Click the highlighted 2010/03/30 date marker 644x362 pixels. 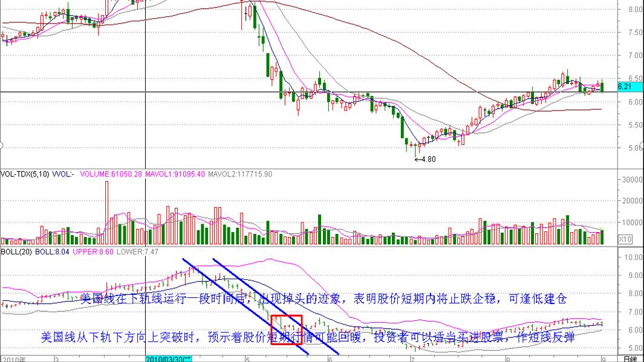(x=168, y=359)
